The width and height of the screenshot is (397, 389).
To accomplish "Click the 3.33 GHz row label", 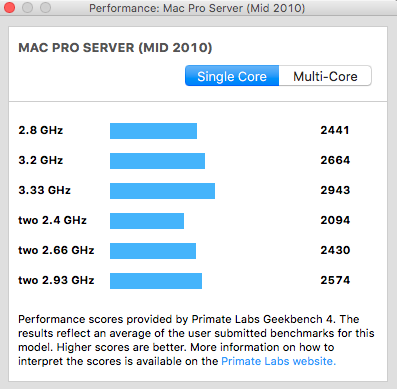I will [x=44, y=190].
